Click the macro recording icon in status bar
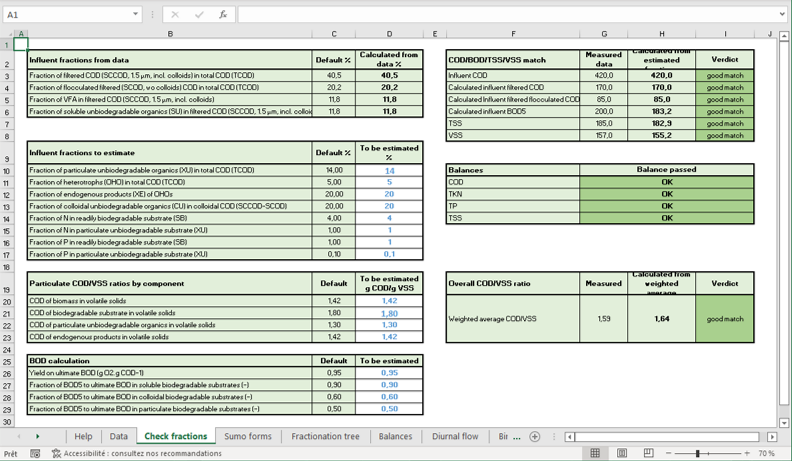 pyautogui.click(x=35, y=453)
